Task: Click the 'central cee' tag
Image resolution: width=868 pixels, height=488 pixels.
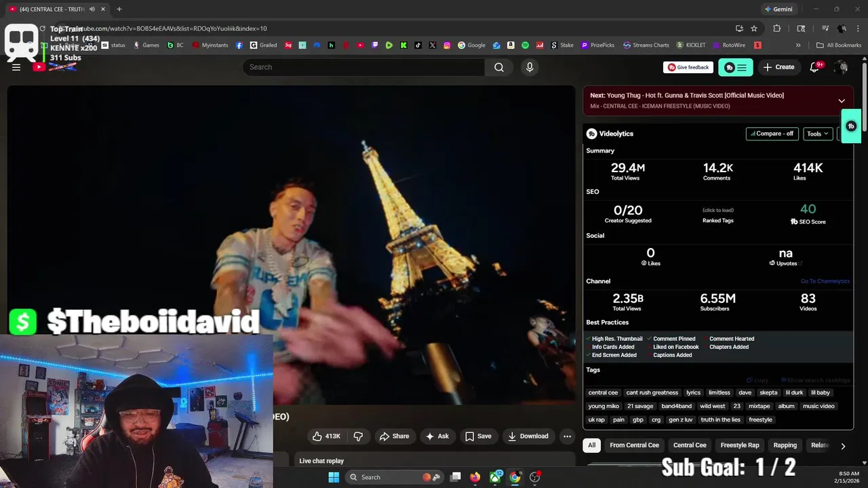Action: pyautogui.click(x=603, y=392)
